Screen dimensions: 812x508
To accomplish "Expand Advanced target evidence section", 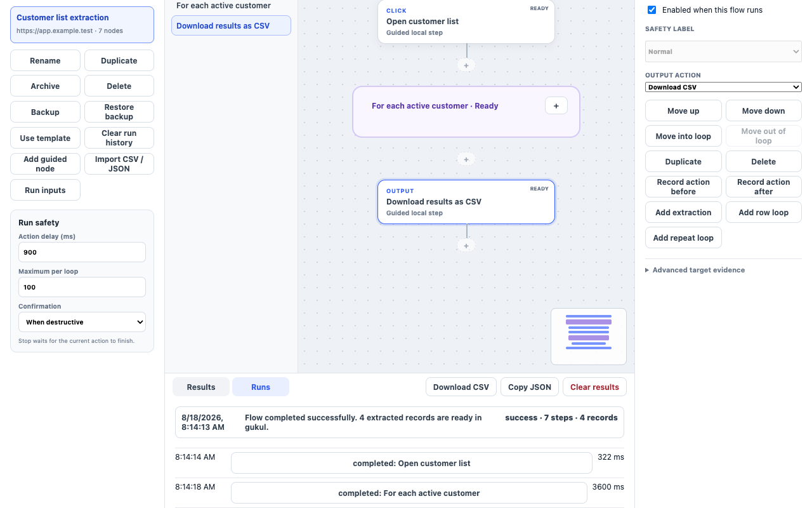I will click(x=695, y=270).
